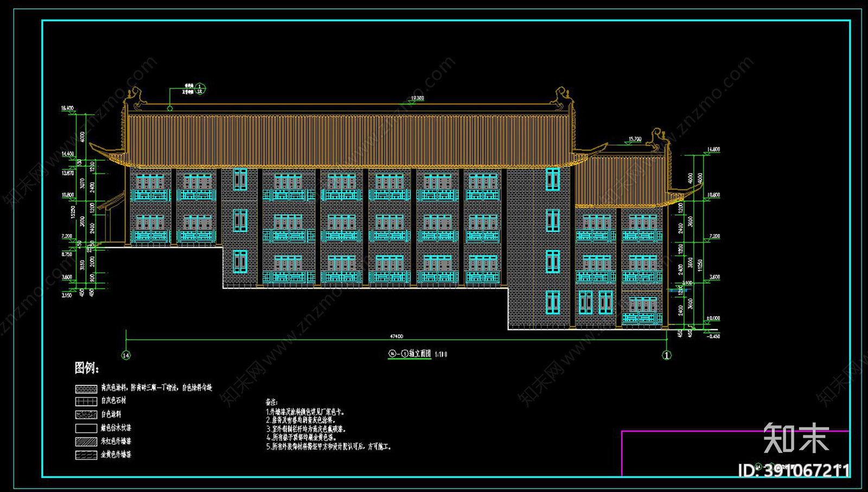Click the notes heading 备注:
This screenshot has width=868, height=492.
(x=272, y=402)
